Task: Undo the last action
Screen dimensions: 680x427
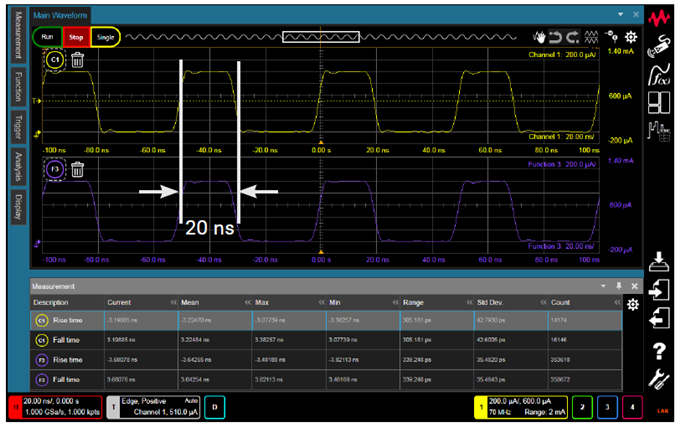Action: 555,37
